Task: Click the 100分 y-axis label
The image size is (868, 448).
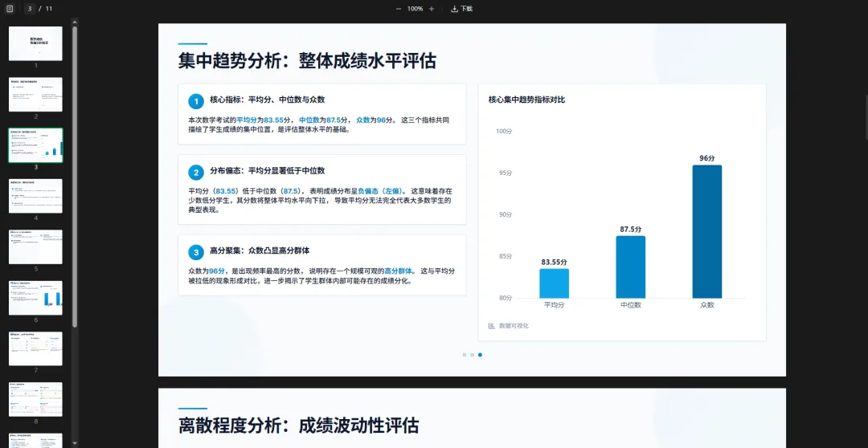Action: click(x=504, y=131)
